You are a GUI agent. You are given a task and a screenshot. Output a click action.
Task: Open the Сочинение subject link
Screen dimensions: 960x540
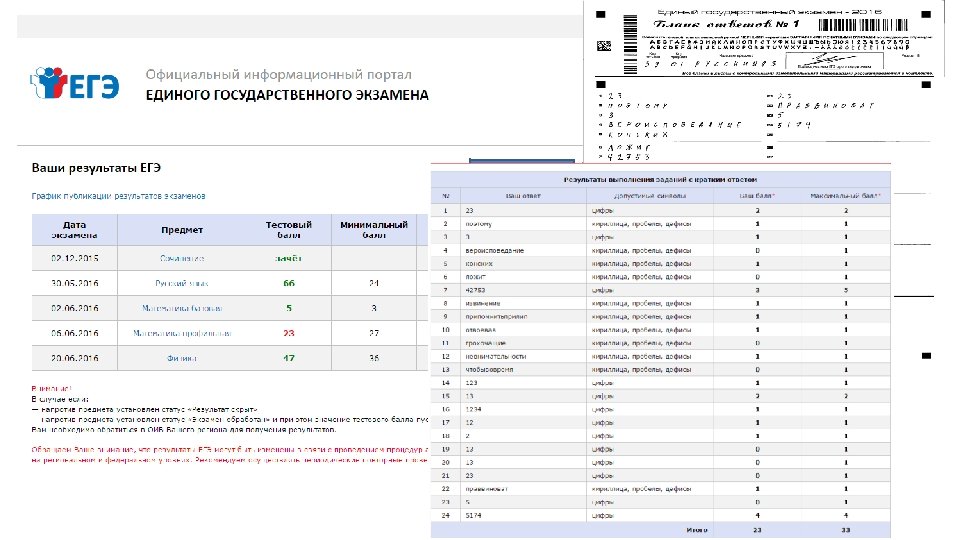coord(182,259)
